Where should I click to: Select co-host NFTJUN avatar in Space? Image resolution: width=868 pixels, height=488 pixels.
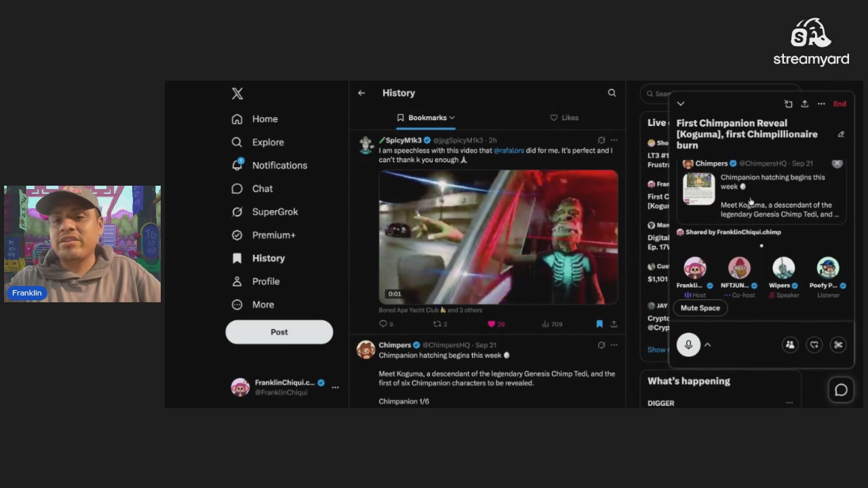pyautogui.click(x=739, y=268)
